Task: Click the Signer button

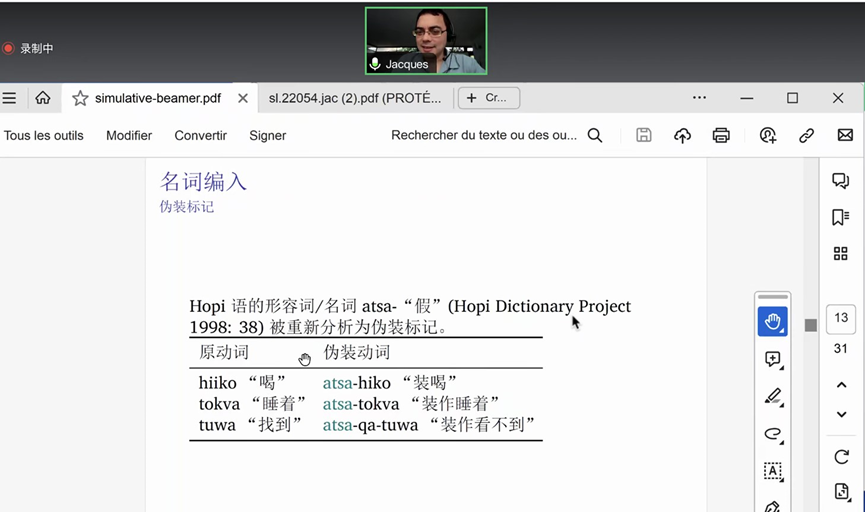Action: (x=267, y=135)
